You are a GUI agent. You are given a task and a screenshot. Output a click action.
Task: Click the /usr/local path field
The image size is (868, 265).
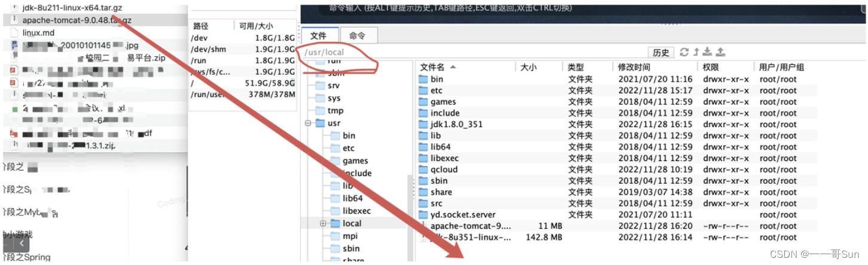(472, 52)
